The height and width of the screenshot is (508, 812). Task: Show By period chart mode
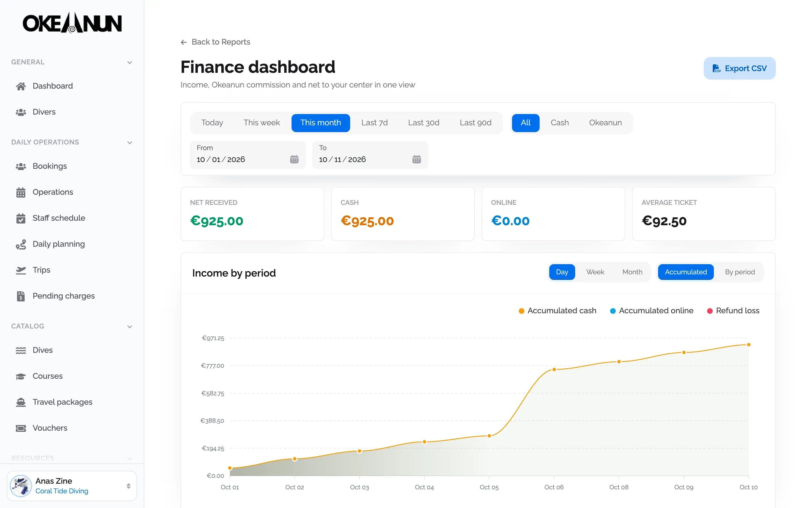[740, 272]
